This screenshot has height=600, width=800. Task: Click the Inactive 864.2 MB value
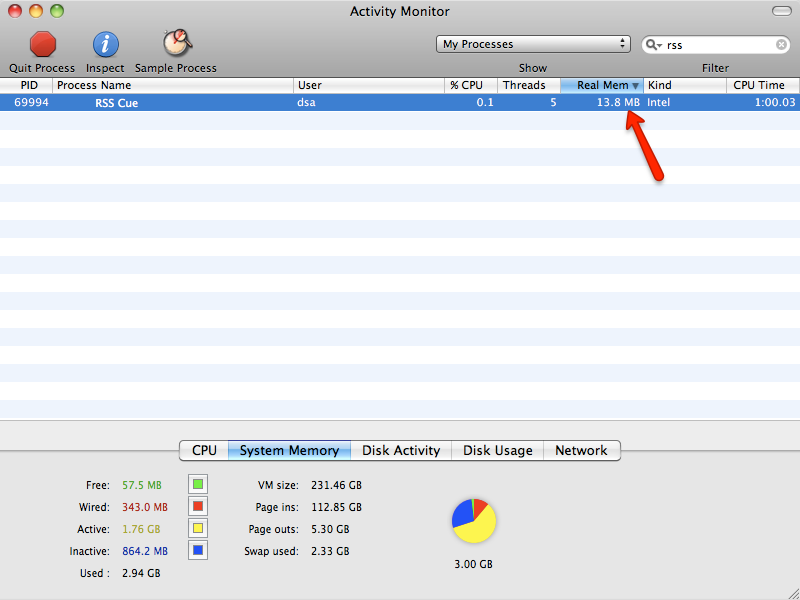145,552
